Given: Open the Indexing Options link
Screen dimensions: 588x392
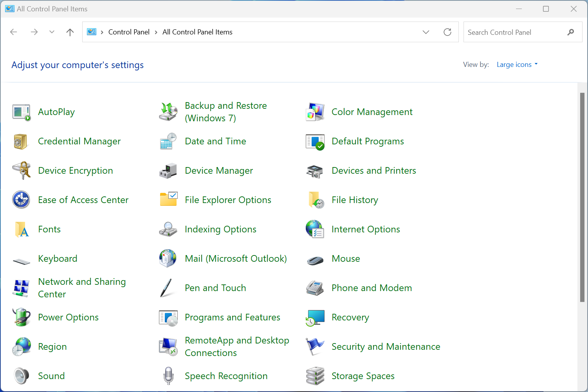Looking at the screenshot, I should (220, 230).
